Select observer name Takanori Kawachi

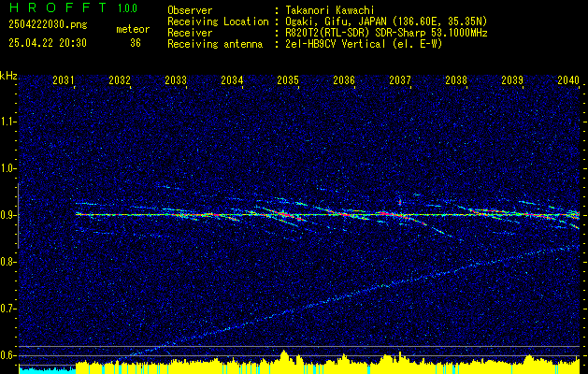(330, 10)
